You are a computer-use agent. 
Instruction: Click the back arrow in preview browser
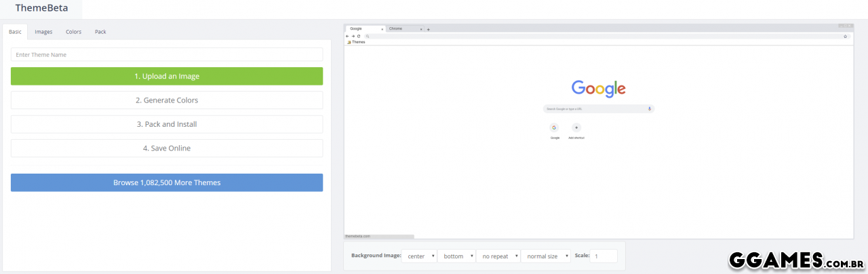347,36
